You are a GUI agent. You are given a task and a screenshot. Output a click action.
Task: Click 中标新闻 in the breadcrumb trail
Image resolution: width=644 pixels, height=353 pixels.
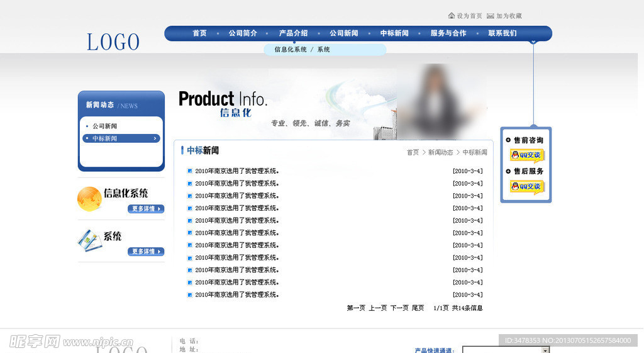click(475, 152)
